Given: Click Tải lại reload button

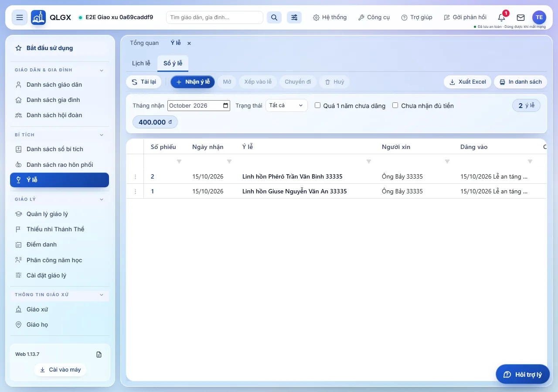Looking at the screenshot, I should tap(144, 82).
